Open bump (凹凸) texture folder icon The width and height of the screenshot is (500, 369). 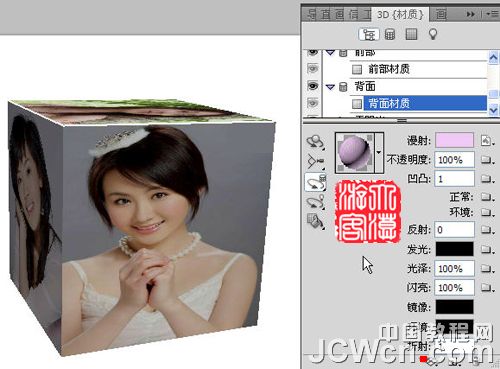[x=487, y=179]
